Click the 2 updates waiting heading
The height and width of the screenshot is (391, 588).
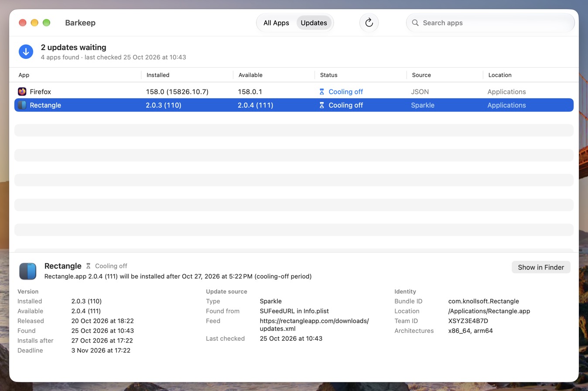click(x=73, y=47)
